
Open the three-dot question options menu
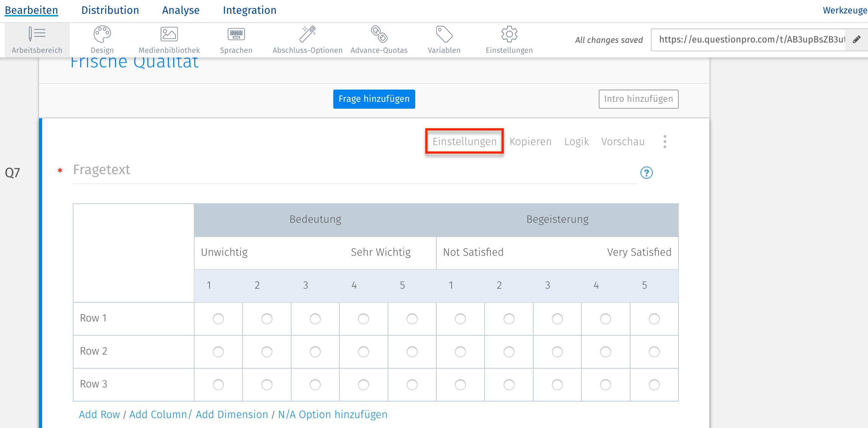(x=665, y=141)
